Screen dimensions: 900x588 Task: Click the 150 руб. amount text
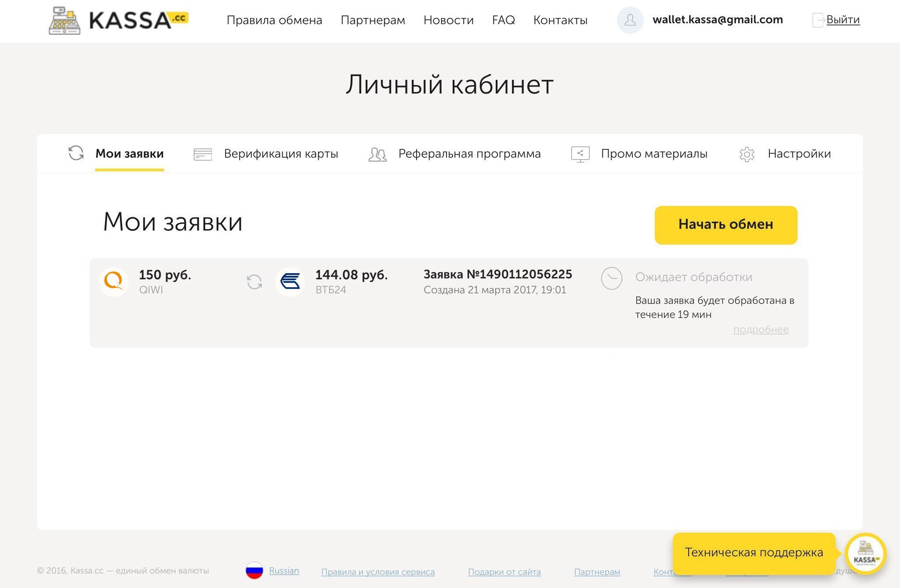coord(165,275)
